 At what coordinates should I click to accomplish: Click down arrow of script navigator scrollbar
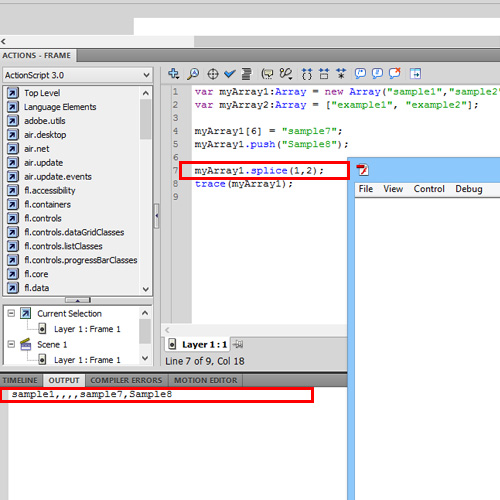pos(145,358)
